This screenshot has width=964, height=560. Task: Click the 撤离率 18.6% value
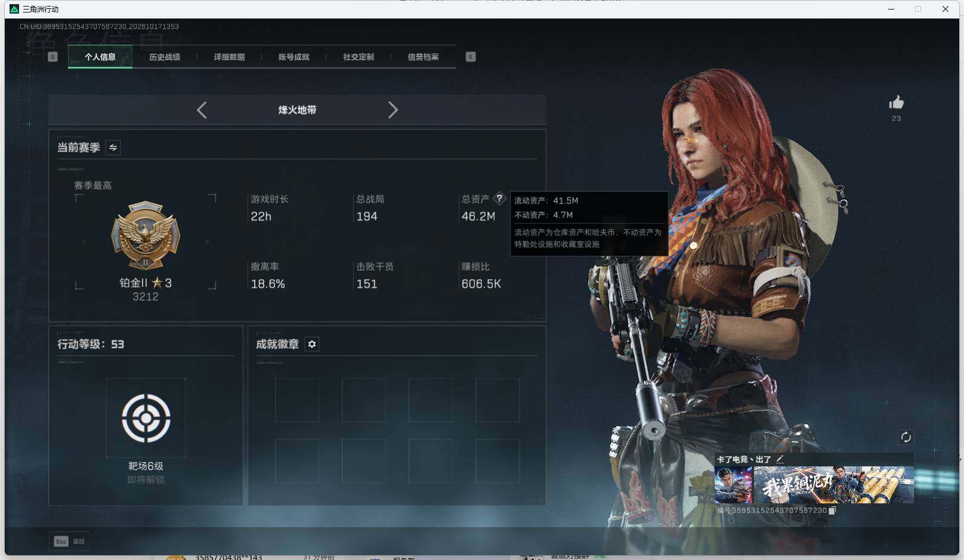click(268, 284)
